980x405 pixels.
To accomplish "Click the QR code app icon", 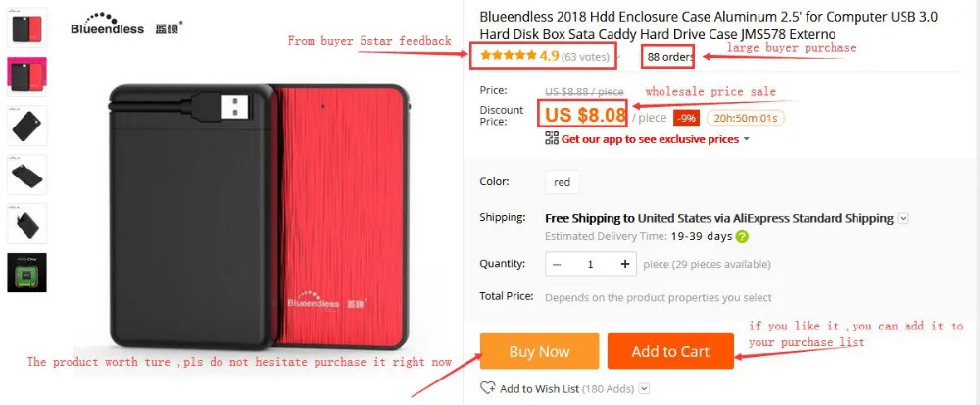I will pos(551,138).
